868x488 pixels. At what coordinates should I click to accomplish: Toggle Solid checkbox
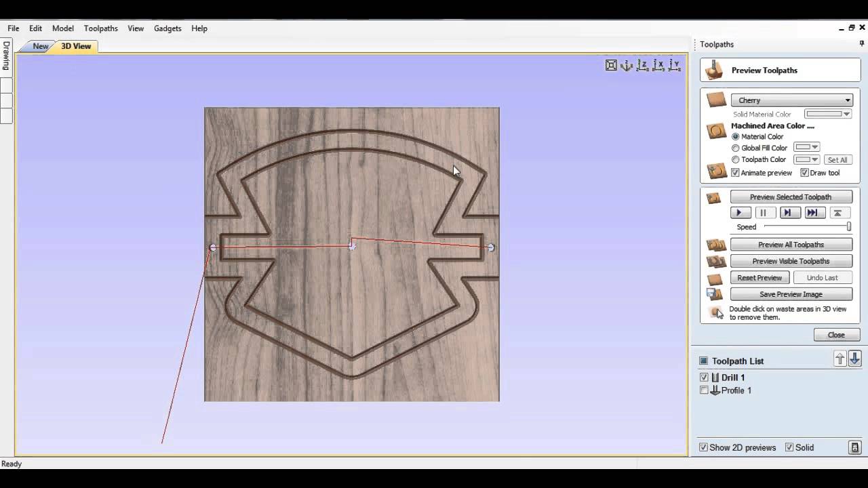[x=789, y=447]
